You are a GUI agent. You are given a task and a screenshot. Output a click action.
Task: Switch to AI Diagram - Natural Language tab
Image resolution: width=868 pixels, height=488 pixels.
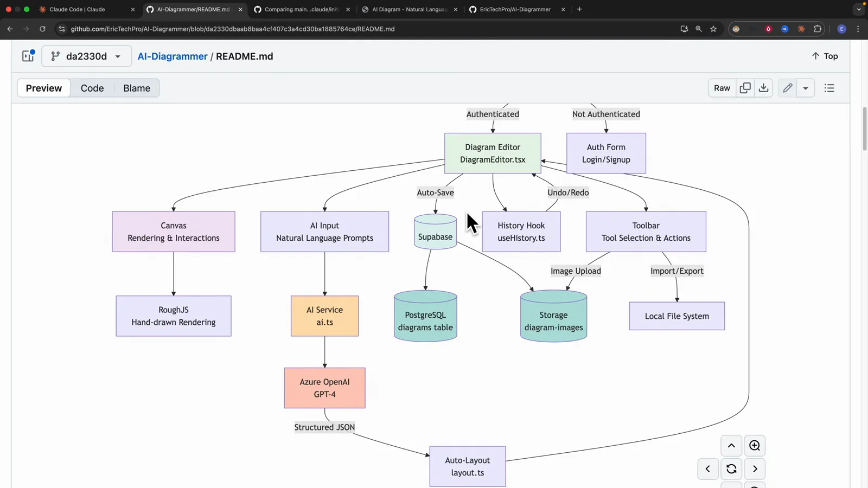pos(410,9)
